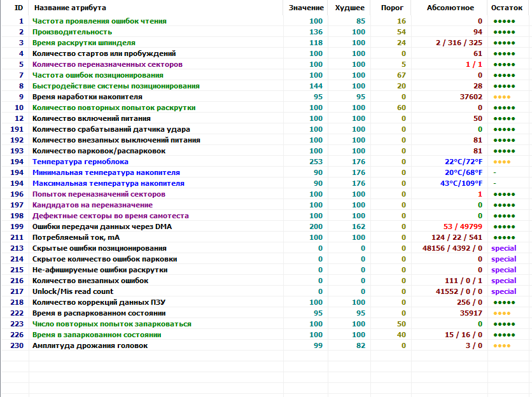Screen dimensions: 532x397
Task: Sort by the "Название атрибута" column header
Action: [x=70, y=8]
